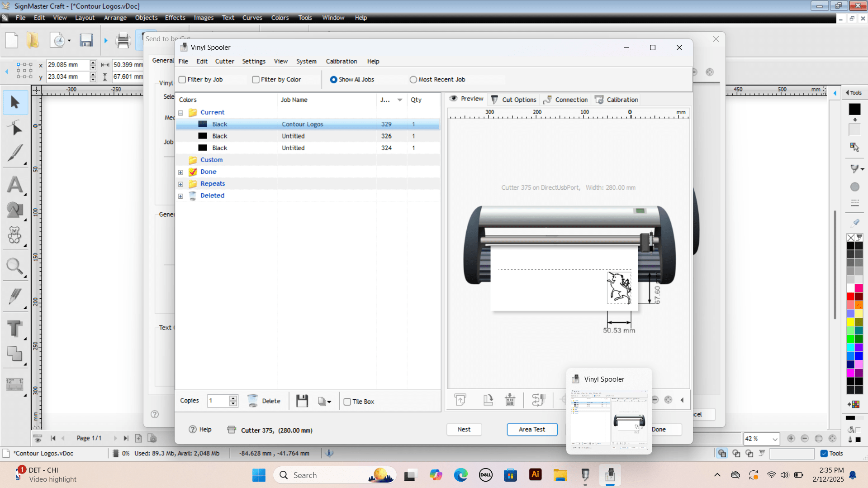Click the Help button in Vinyl Spooler footer
The image size is (868, 488).
(200, 429)
